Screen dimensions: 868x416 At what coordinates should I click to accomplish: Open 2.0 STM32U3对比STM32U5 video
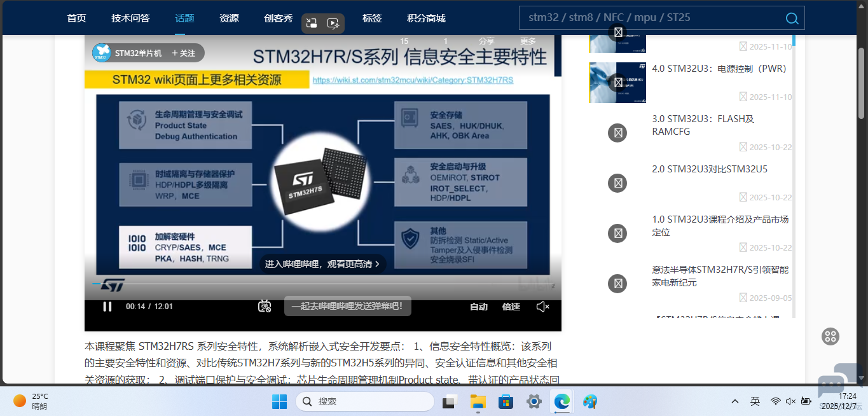click(710, 169)
